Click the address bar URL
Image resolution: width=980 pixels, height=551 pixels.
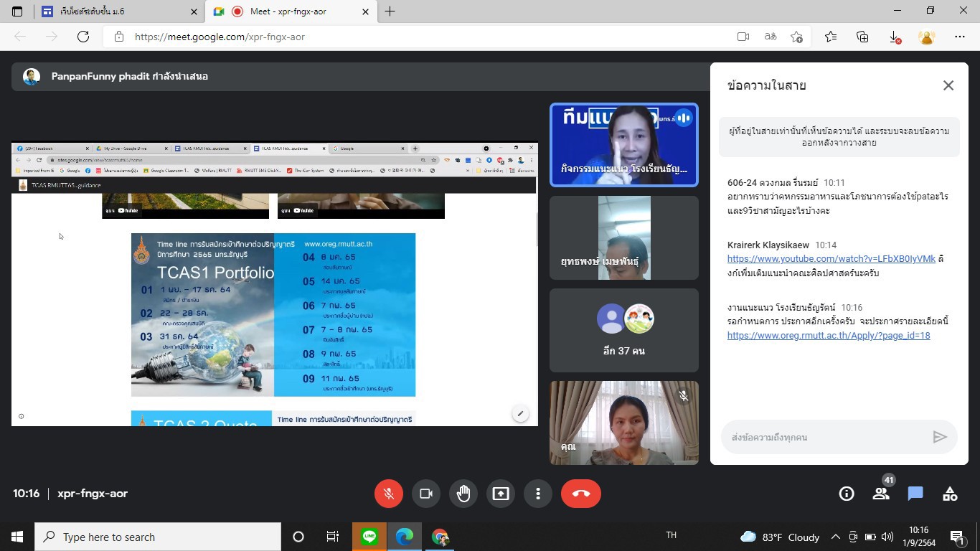tap(220, 37)
